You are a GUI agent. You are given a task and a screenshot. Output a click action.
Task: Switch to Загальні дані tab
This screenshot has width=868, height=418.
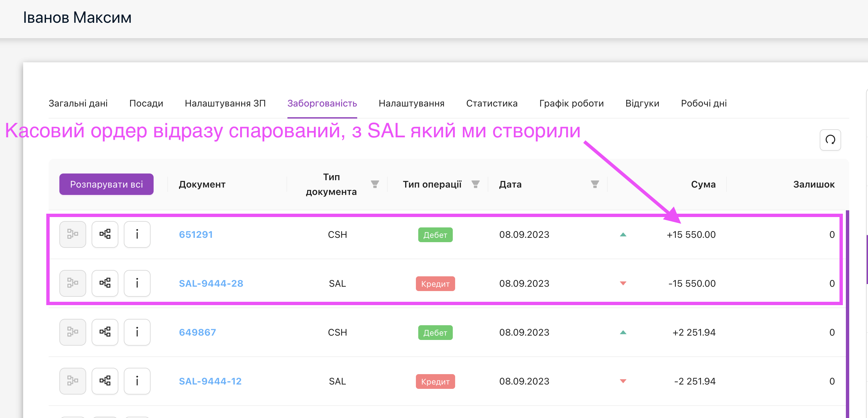pyautogui.click(x=78, y=103)
